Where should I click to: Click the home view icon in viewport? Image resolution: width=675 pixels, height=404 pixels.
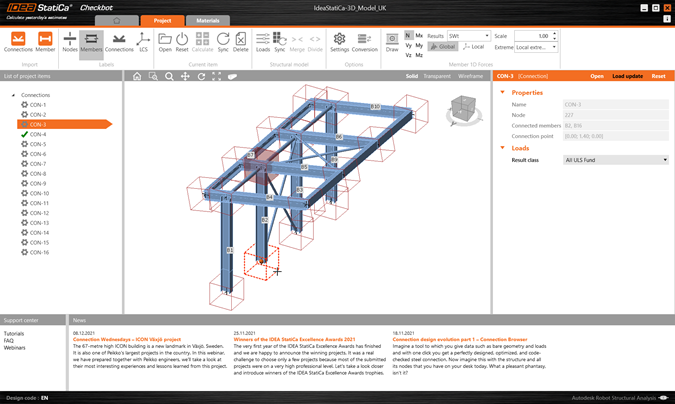pyautogui.click(x=137, y=76)
